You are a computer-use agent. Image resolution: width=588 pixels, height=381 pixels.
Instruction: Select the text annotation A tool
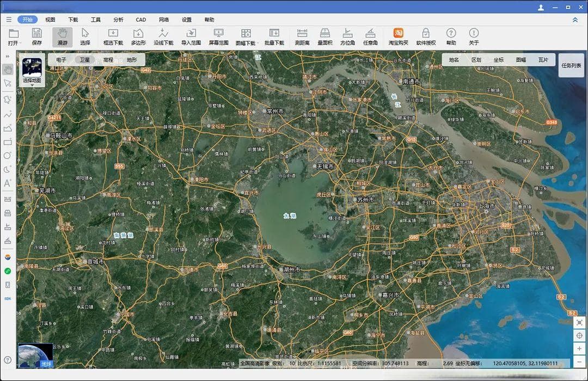(x=8, y=183)
